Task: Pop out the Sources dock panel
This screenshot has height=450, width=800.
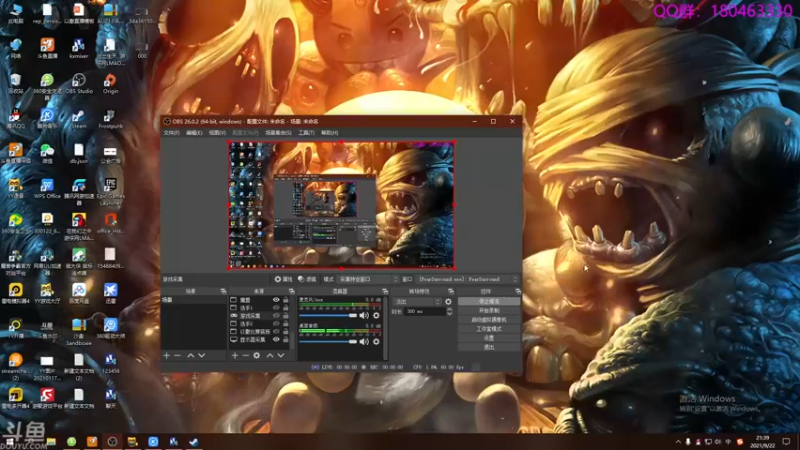Action: (291, 291)
